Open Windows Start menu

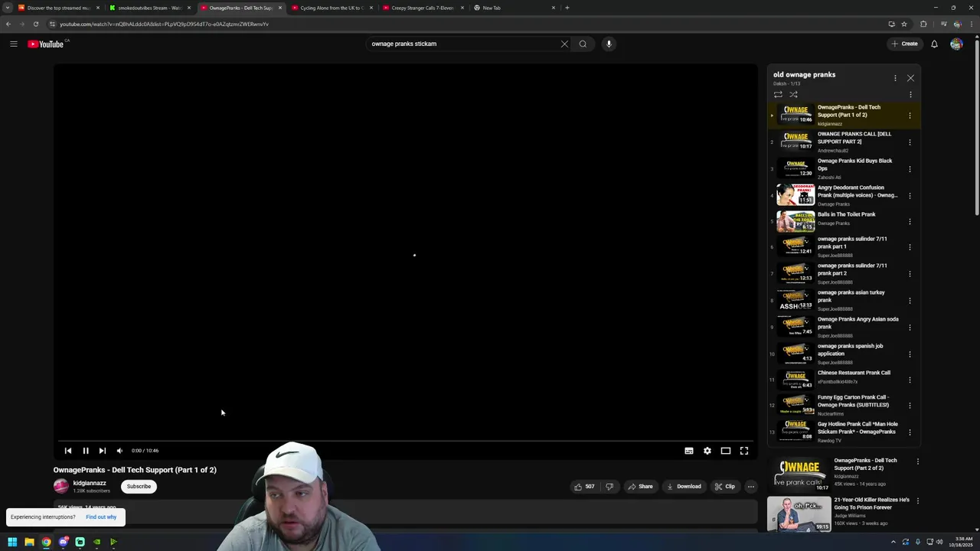(12, 542)
